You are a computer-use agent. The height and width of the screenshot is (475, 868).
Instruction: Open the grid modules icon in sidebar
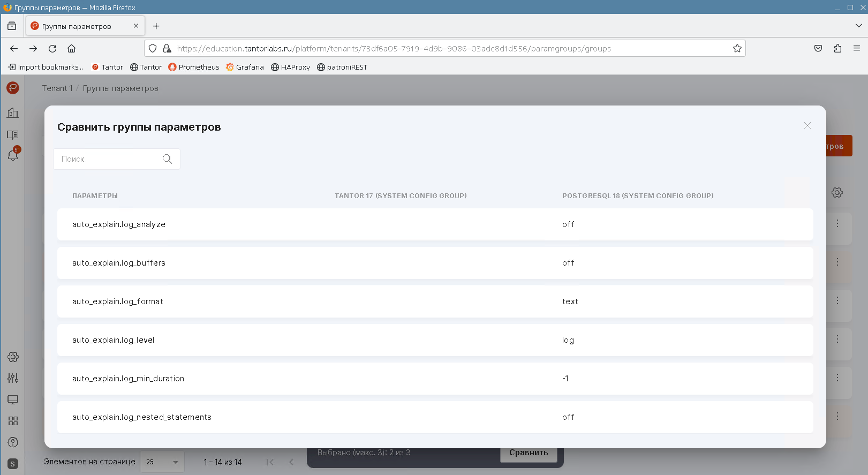13,421
